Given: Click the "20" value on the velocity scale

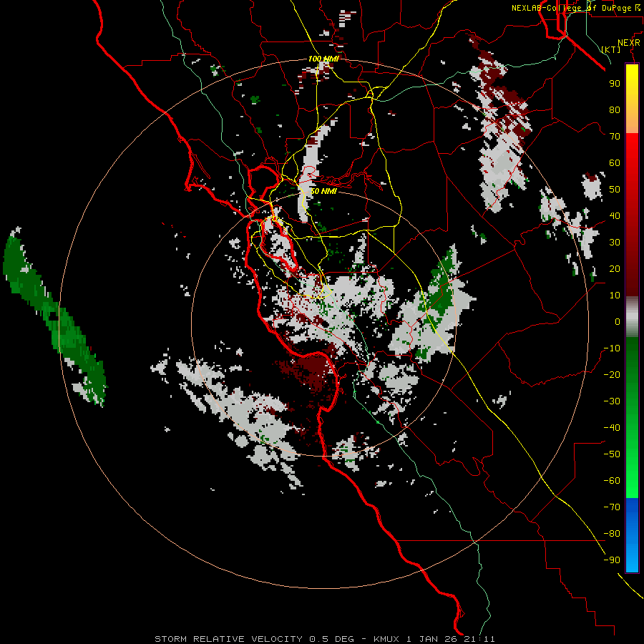Looking at the screenshot, I should pyautogui.click(x=615, y=269).
